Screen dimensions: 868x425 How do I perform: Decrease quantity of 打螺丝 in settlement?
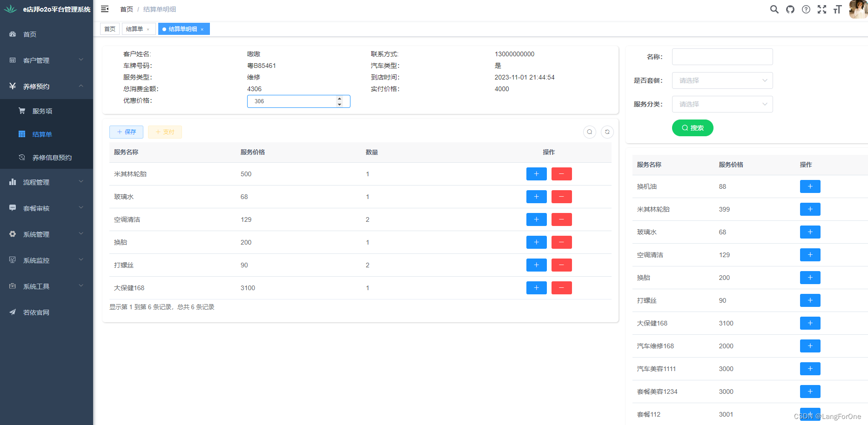pos(562,265)
